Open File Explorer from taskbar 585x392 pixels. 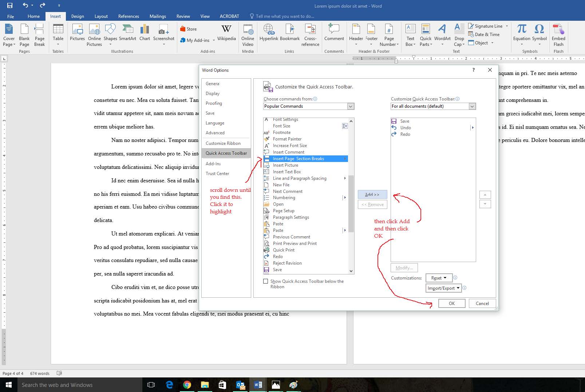pos(205,385)
